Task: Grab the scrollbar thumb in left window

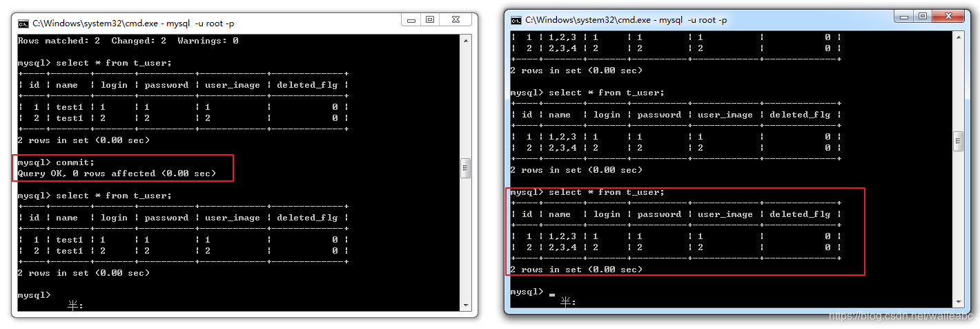Action: pos(466,167)
